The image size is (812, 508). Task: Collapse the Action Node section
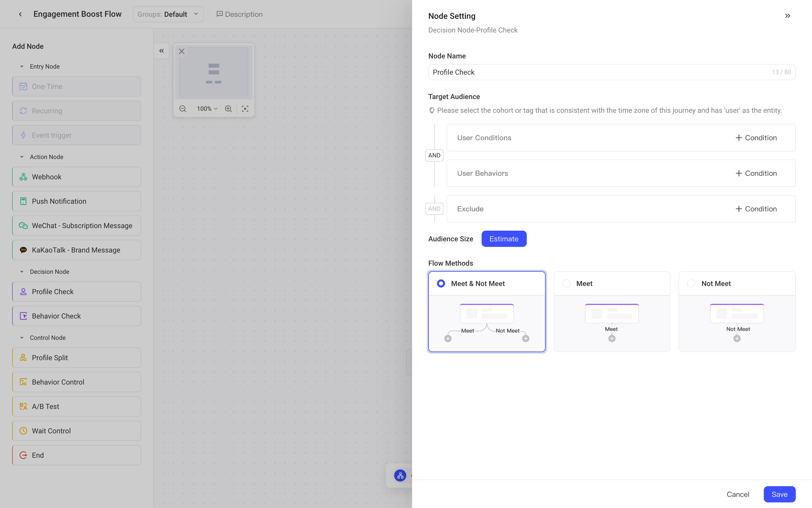click(22, 157)
